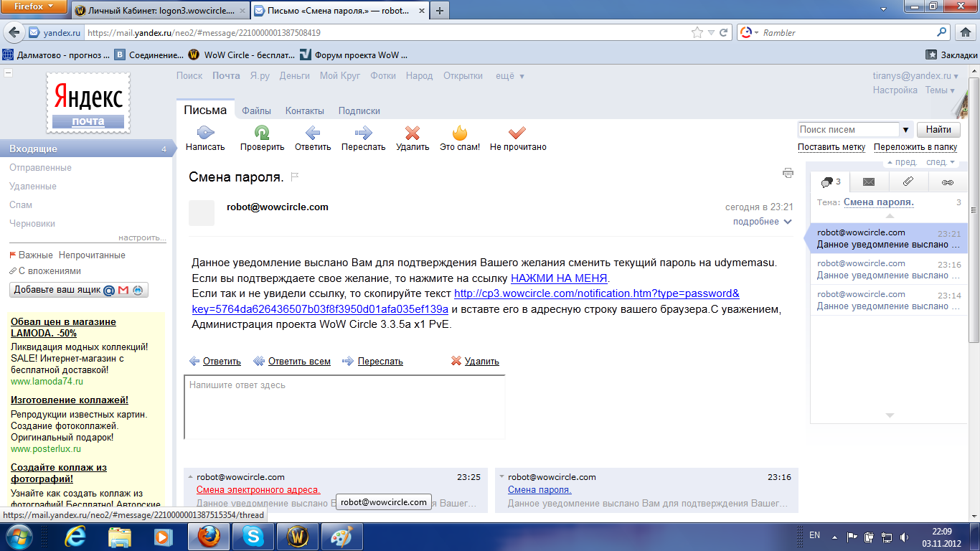Click the printer icon near message header

(788, 173)
